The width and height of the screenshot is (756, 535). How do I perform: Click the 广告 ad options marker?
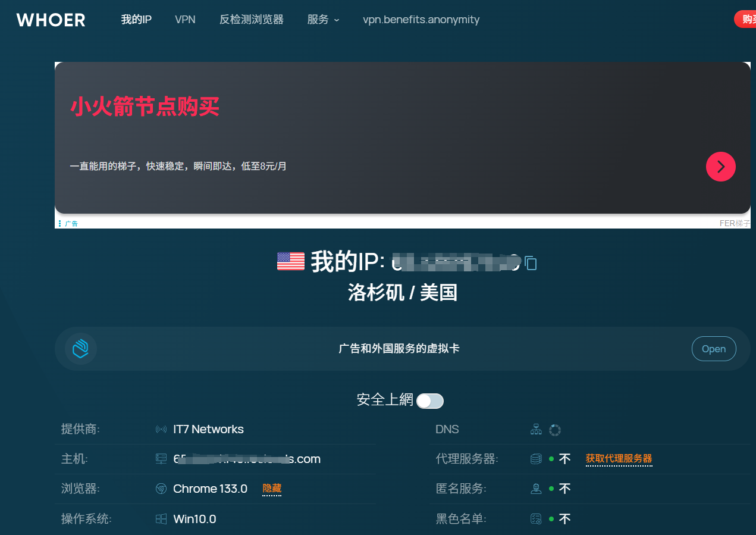click(68, 224)
